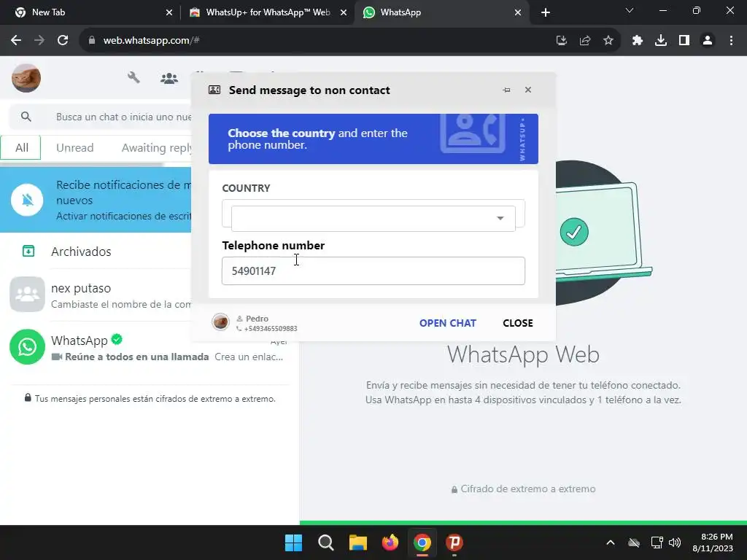The height and width of the screenshot is (560, 747).
Task: Click the contact card icon in dialog title
Action: (x=214, y=90)
